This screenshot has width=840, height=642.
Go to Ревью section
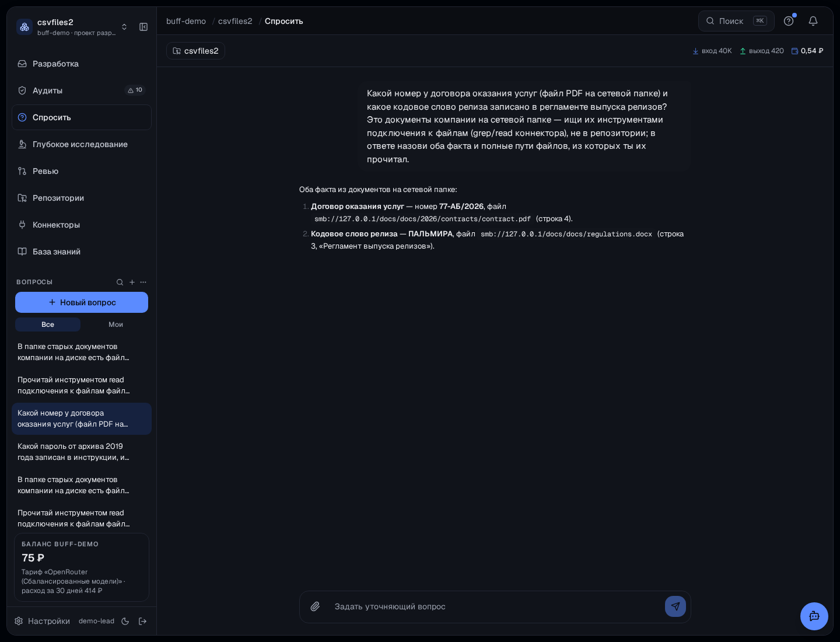point(82,171)
